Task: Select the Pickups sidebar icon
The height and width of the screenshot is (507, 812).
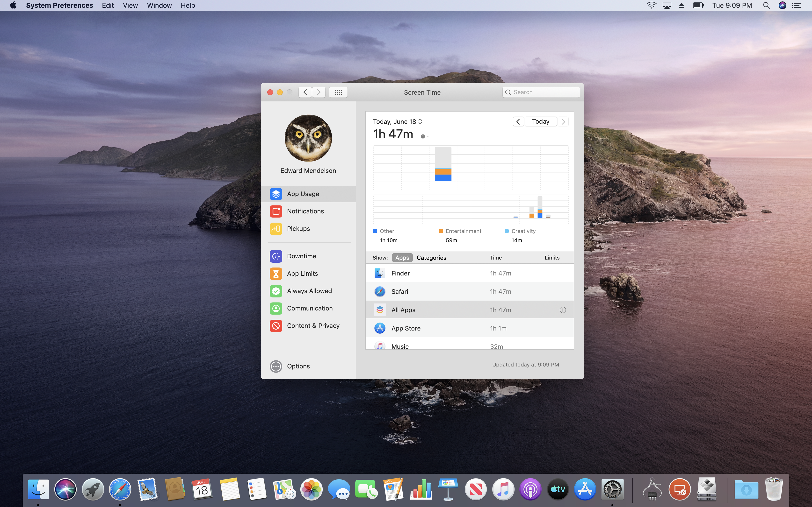Action: pyautogui.click(x=276, y=228)
